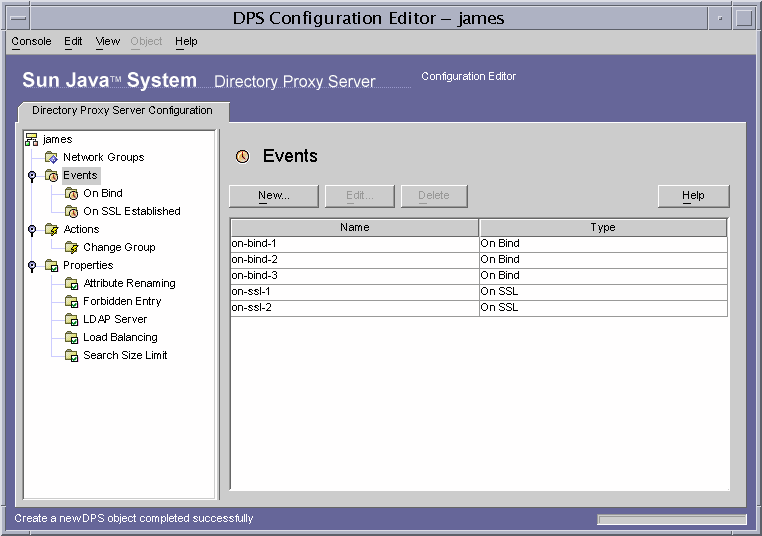Click the LDAP Server folder icon
Screen dimensions: 762x536
[71, 319]
